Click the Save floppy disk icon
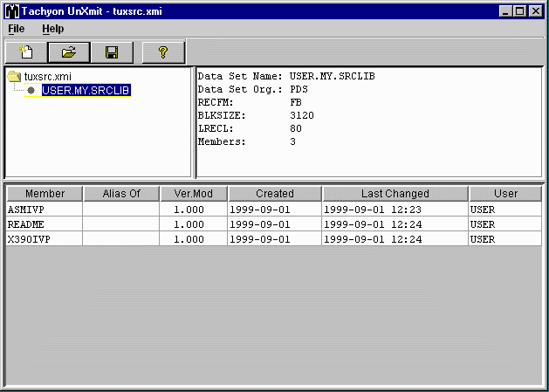The height and width of the screenshot is (392, 549). tap(112, 52)
